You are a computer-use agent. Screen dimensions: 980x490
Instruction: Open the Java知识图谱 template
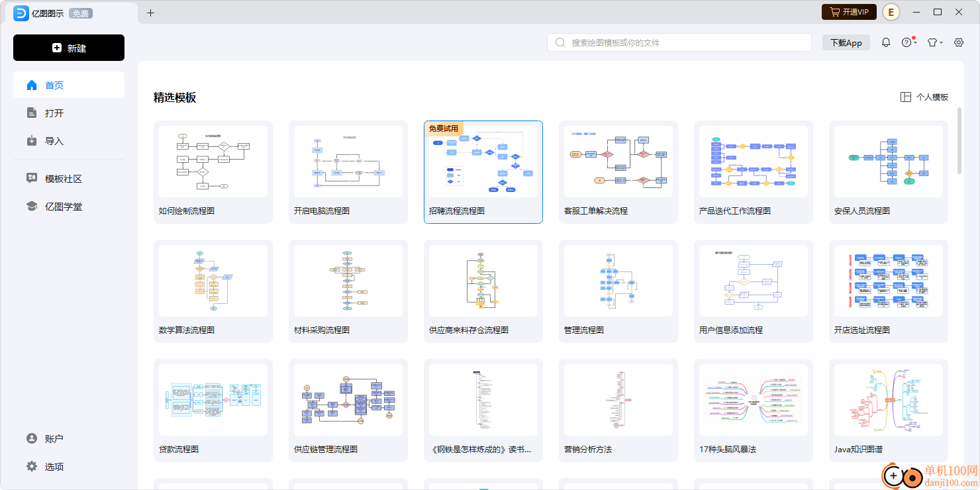point(889,411)
